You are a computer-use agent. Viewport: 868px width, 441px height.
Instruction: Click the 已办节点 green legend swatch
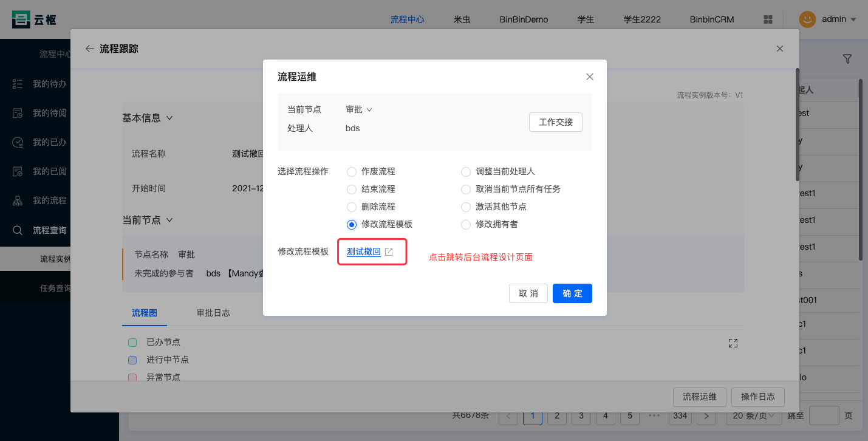click(132, 343)
